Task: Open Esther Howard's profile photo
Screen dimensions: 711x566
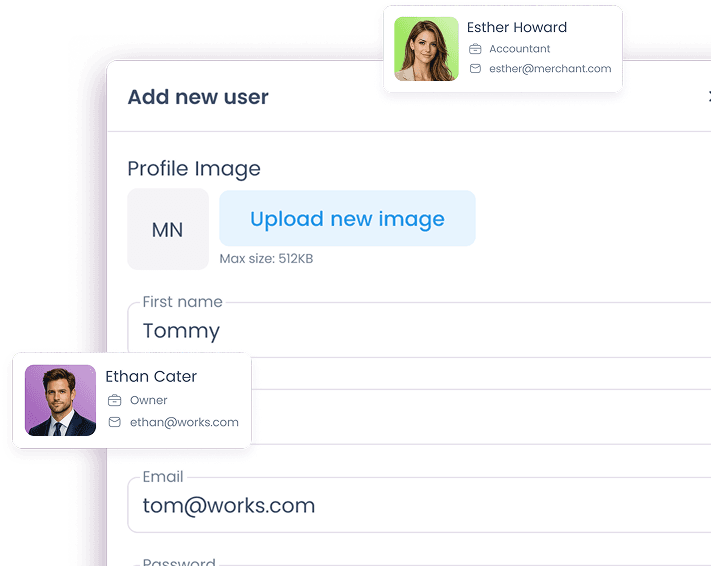Action: (x=426, y=49)
